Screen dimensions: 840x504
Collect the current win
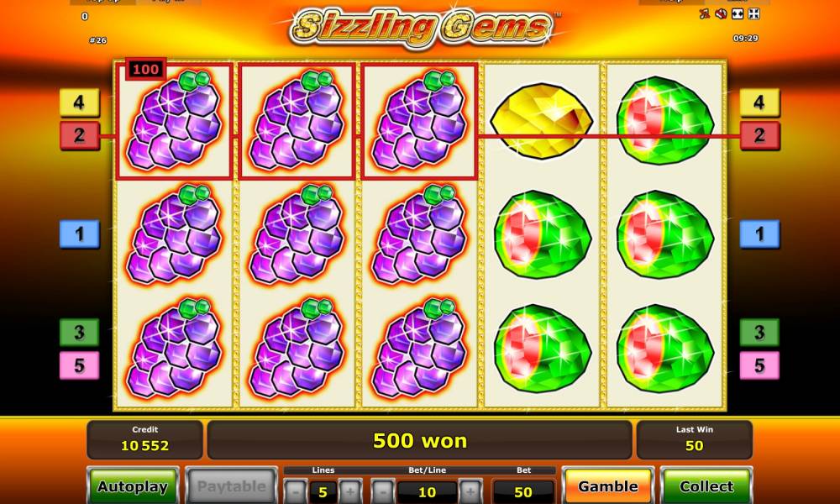point(706,486)
